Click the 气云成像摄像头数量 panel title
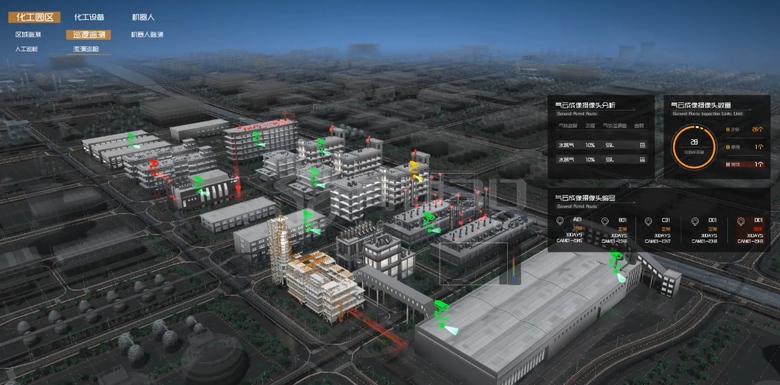This screenshot has width=780, height=385. click(702, 105)
